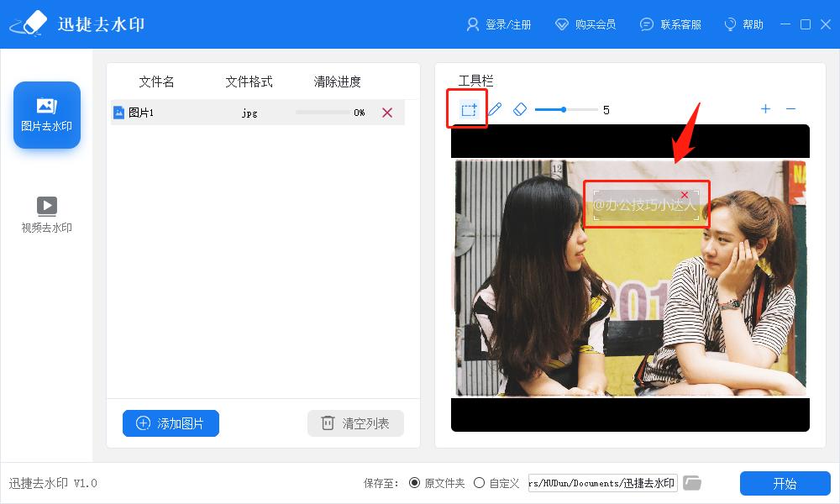Screen dimensions: 840x504
Task: Open the folder picker next to the save path
Action: [692, 482]
